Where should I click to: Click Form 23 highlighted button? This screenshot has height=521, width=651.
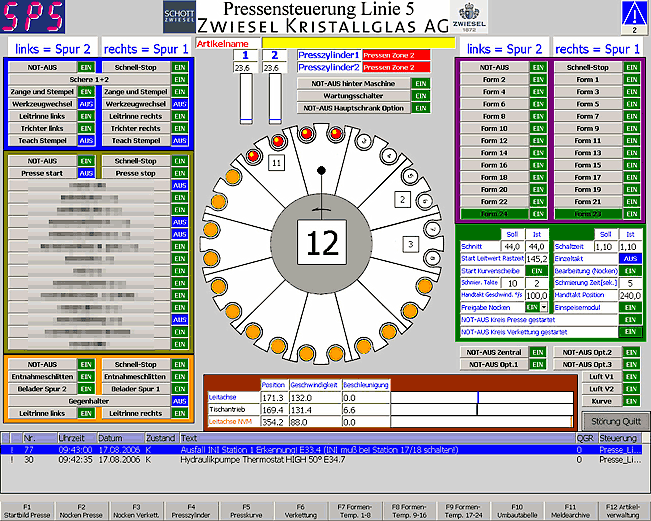tap(587, 214)
